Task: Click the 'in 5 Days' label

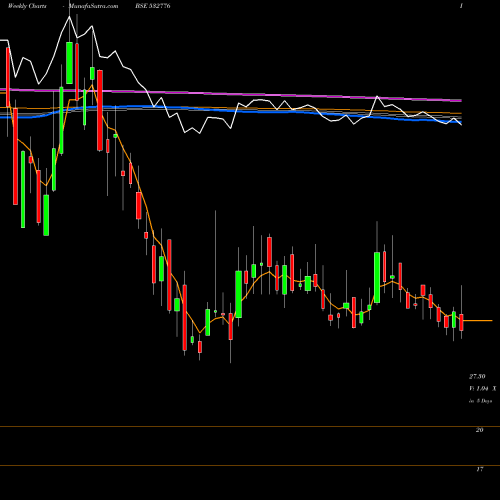Action: 481,401
